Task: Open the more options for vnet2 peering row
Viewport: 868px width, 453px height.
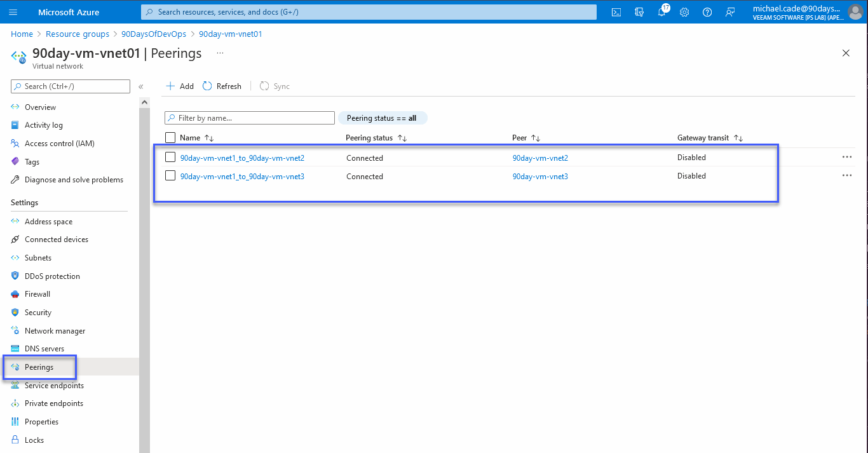Action: [846, 157]
